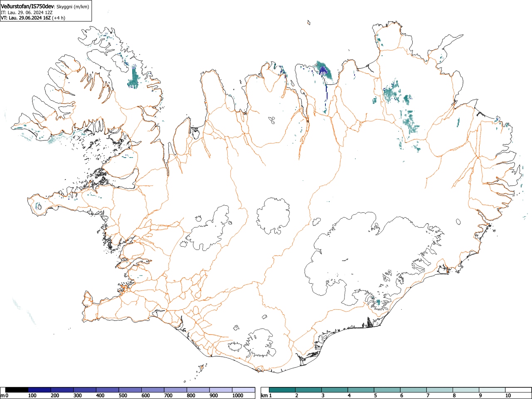Select the '5' label on km legend

point(375,396)
